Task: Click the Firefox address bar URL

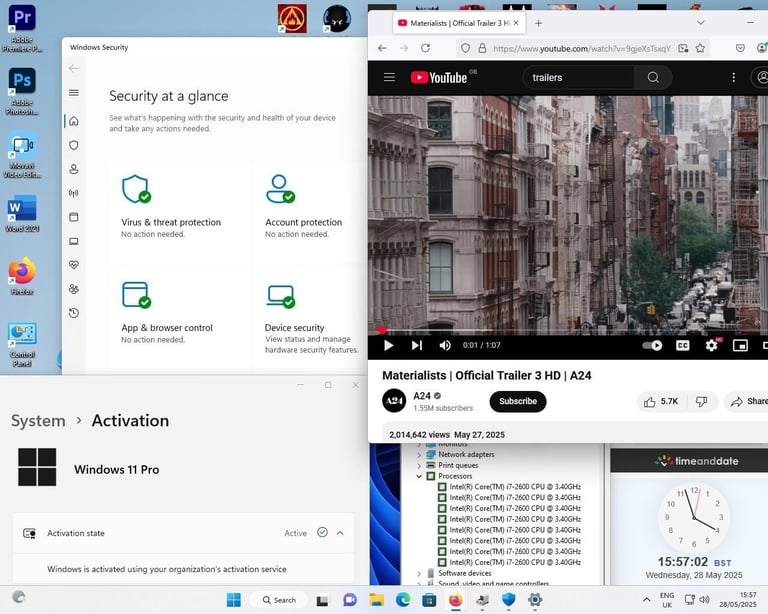Action: click(x=581, y=48)
